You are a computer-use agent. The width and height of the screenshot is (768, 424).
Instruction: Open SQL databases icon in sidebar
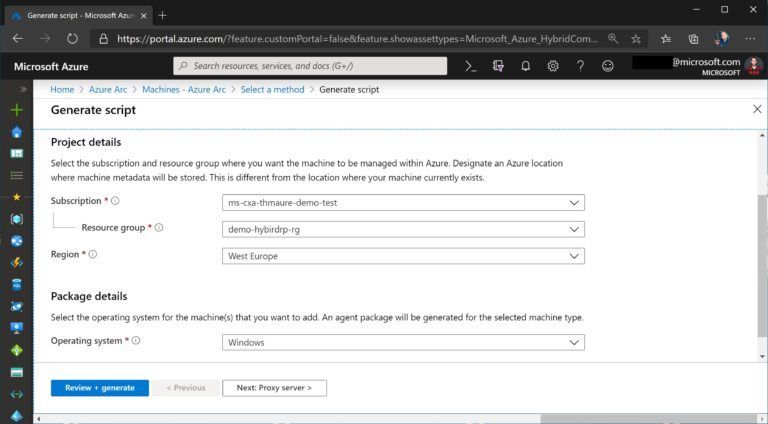17,284
